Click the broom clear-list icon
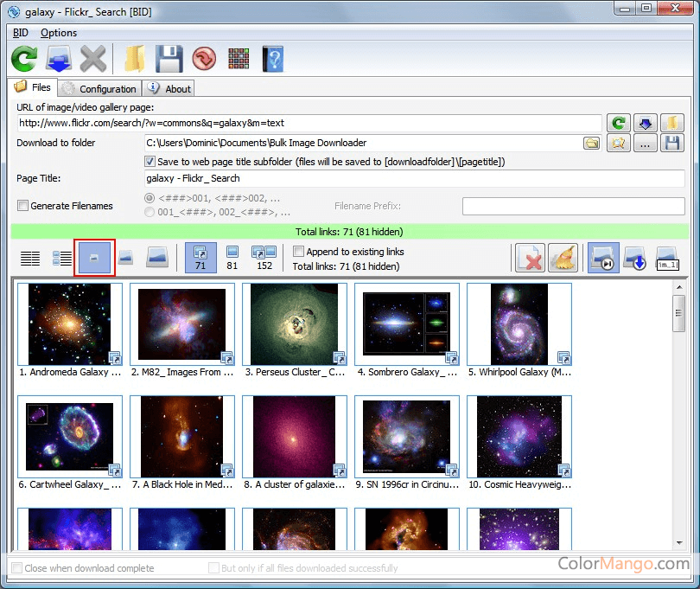Viewport: 700px width, 589px height. 563,259
